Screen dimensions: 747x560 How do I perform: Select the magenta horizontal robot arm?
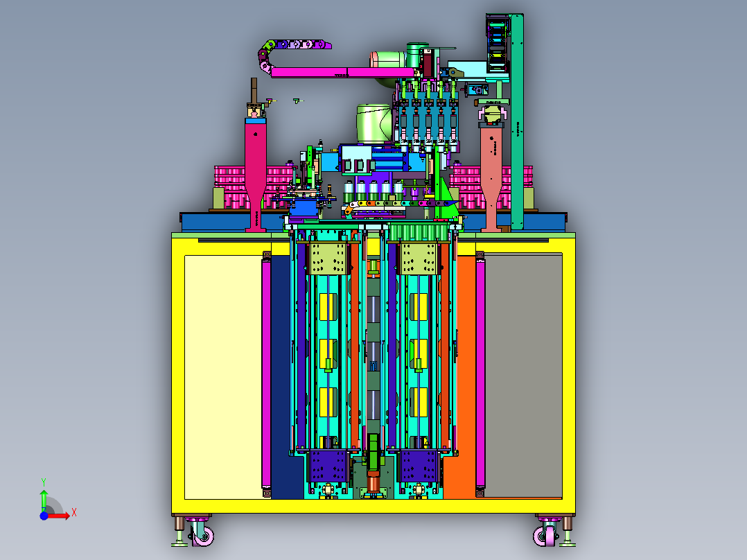click(x=343, y=73)
